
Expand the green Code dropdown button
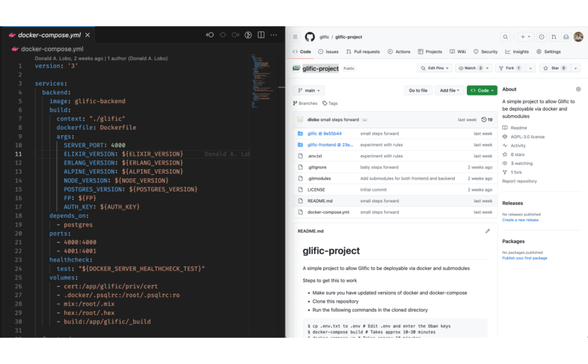click(481, 90)
